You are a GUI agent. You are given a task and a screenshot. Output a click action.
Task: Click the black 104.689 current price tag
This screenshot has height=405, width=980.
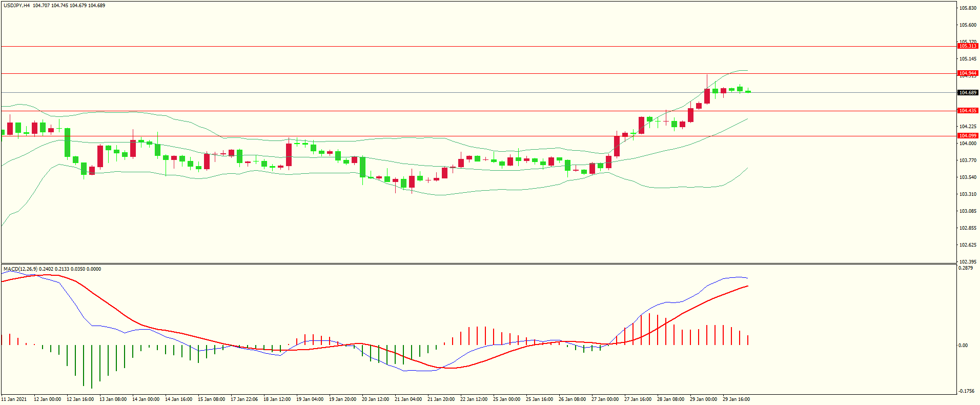coord(968,93)
